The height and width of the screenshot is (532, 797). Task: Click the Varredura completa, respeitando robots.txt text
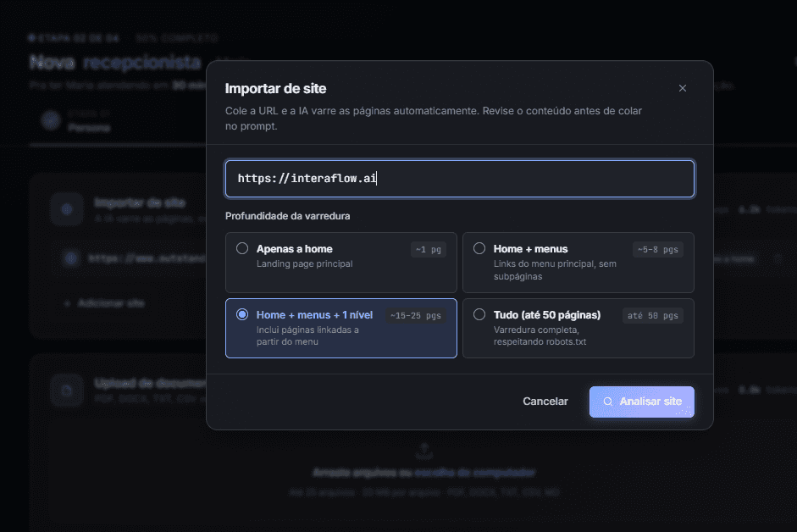point(540,335)
